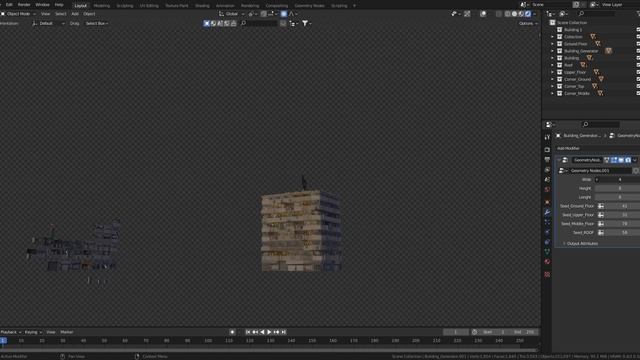The width and height of the screenshot is (640, 360).
Task: Open the Particles properties tab
Action: [x=547, y=222]
